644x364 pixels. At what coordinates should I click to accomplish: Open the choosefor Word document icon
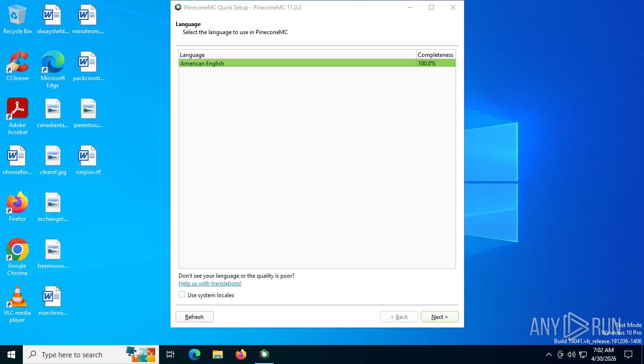pos(18,161)
